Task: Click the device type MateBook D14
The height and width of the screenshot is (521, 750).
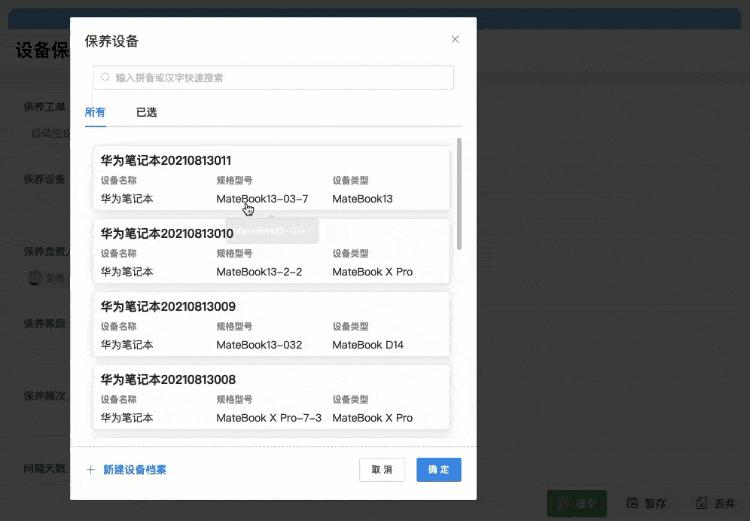Action: click(x=368, y=345)
